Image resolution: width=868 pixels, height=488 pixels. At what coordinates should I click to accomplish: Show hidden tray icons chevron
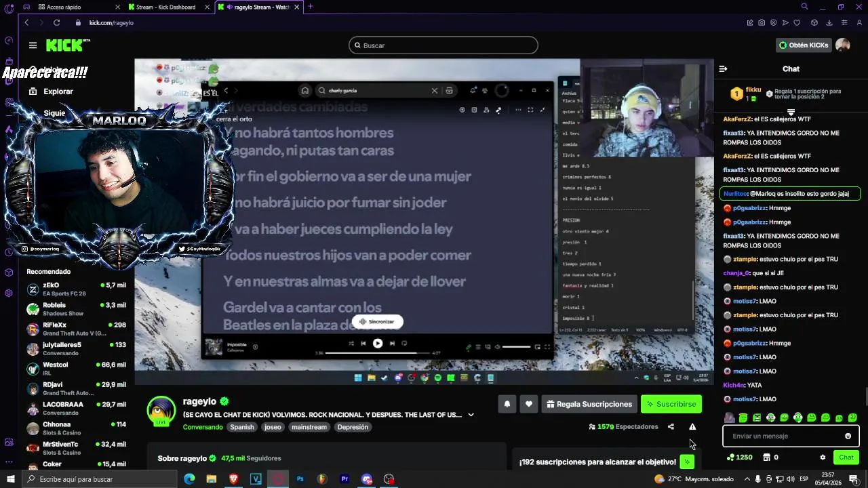[748, 479]
